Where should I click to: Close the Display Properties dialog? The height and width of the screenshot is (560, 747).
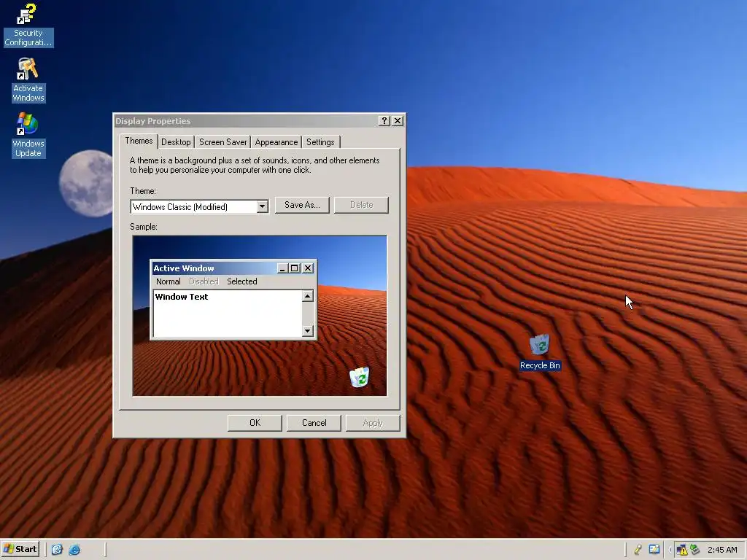398,121
